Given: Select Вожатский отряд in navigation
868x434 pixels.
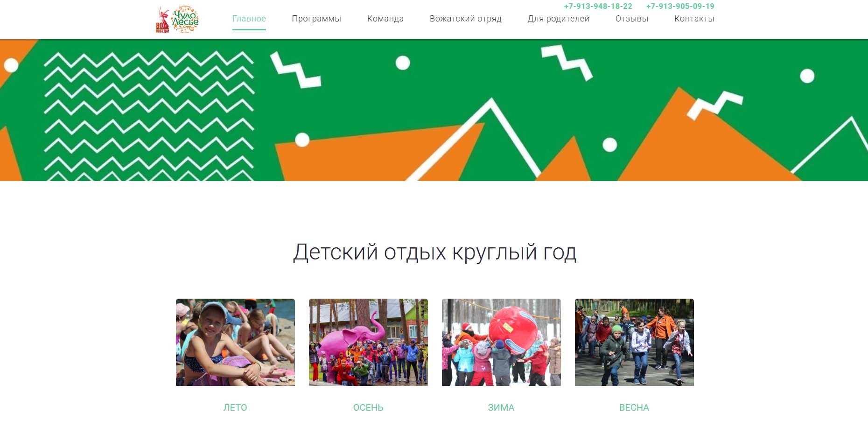Looking at the screenshot, I should (x=466, y=19).
